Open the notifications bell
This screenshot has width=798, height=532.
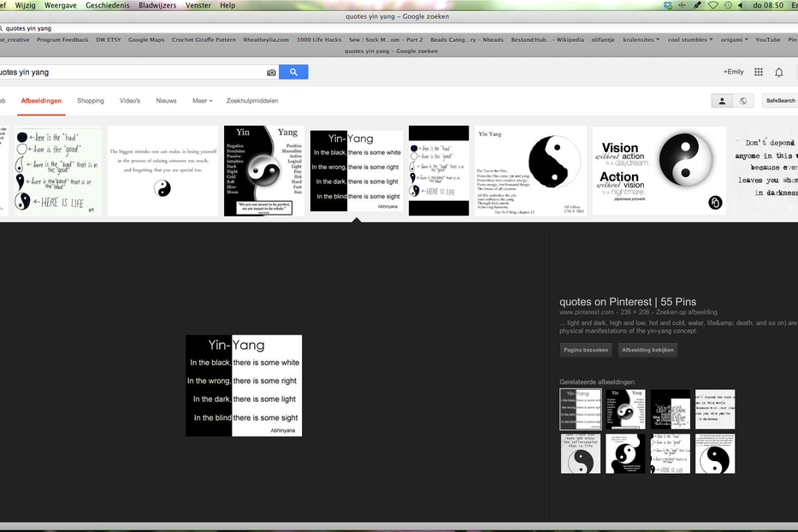pyautogui.click(x=778, y=73)
